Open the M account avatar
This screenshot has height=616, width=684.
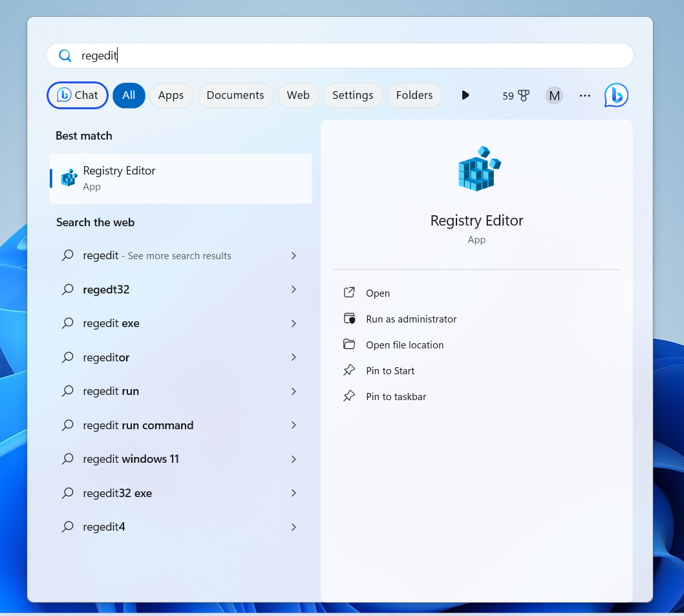coord(555,96)
